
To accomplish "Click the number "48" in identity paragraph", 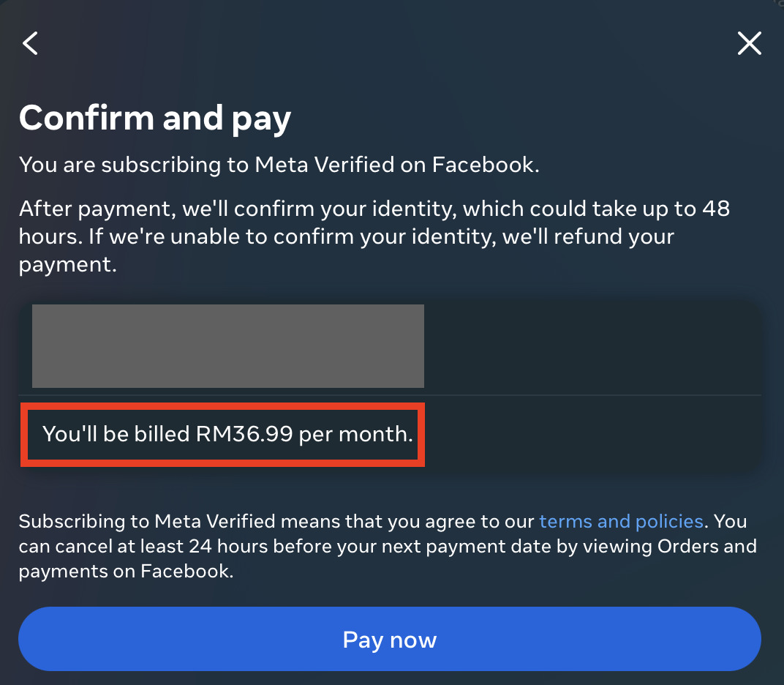I will pos(715,209).
